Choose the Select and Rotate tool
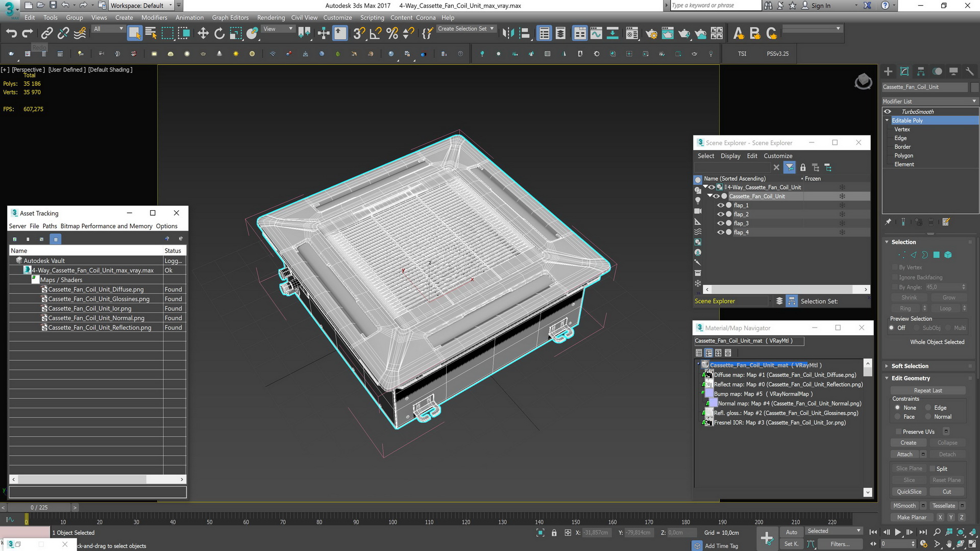Viewport: 980px width, 551px height. tap(219, 34)
